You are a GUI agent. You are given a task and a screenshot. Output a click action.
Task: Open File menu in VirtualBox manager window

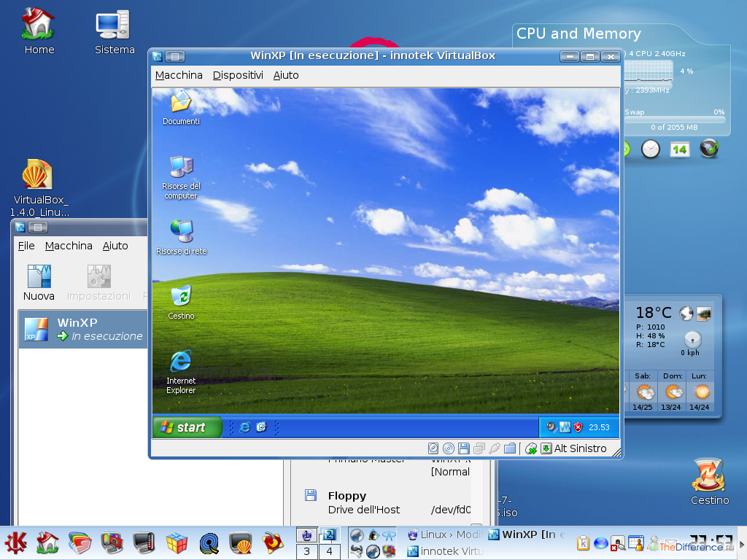pyautogui.click(x=26, y=246)
